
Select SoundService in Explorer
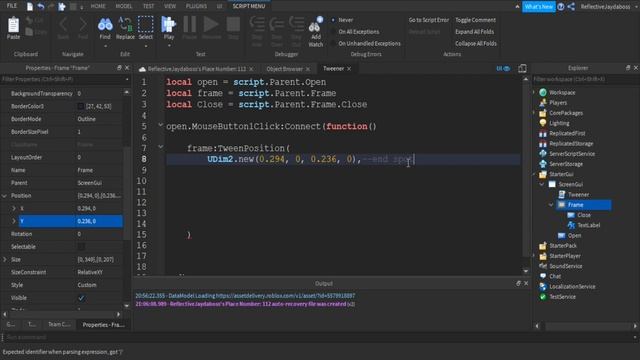click(565, 266)
